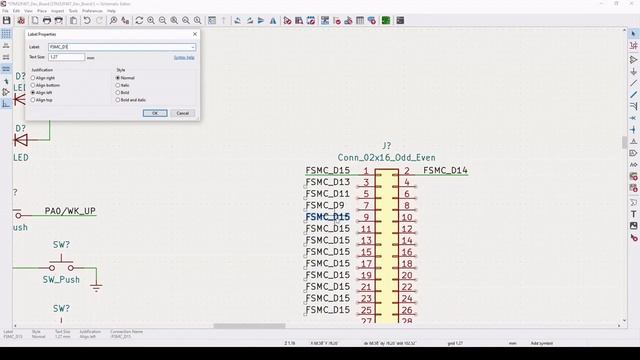The height and width of the screenshot is (360, 640).
Task: Open the Edit menu
Action: point(16,11)
